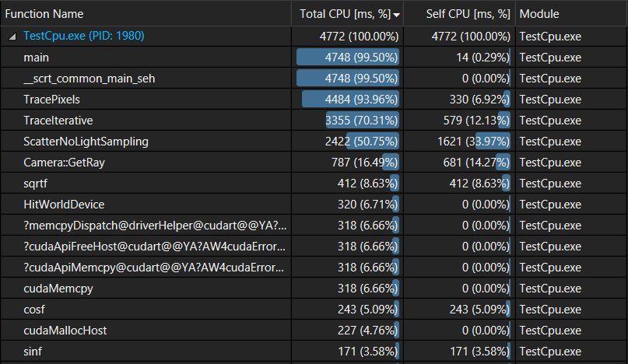Select the cudaMemcpy function row

click(x=314, y=289)
